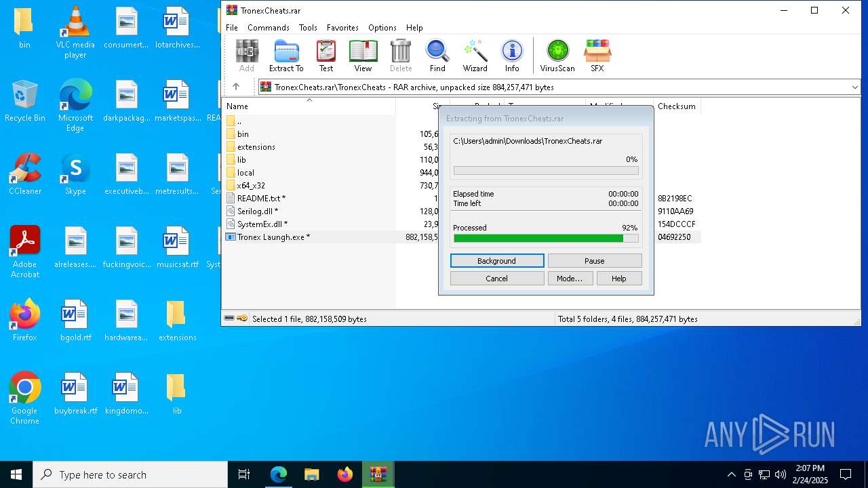Pause the extraction
The height and width of the screenshot is (488, 868).
click(595, 261)
